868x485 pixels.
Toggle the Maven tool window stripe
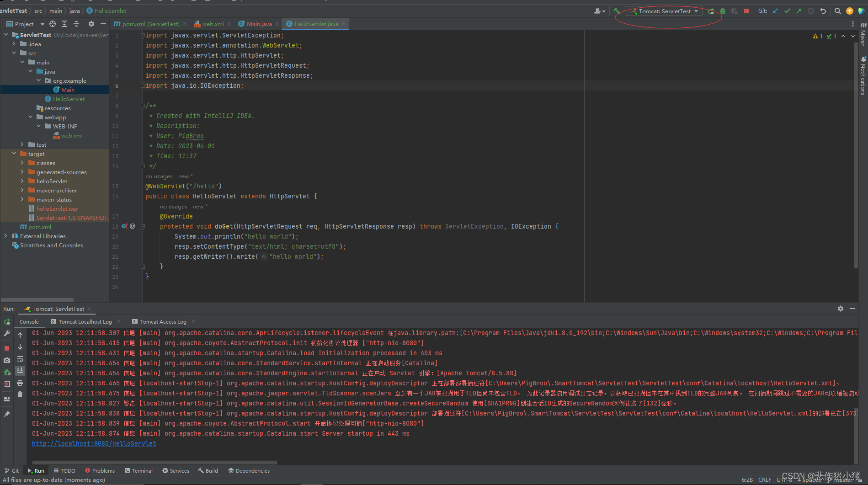(x=863, y=34)
